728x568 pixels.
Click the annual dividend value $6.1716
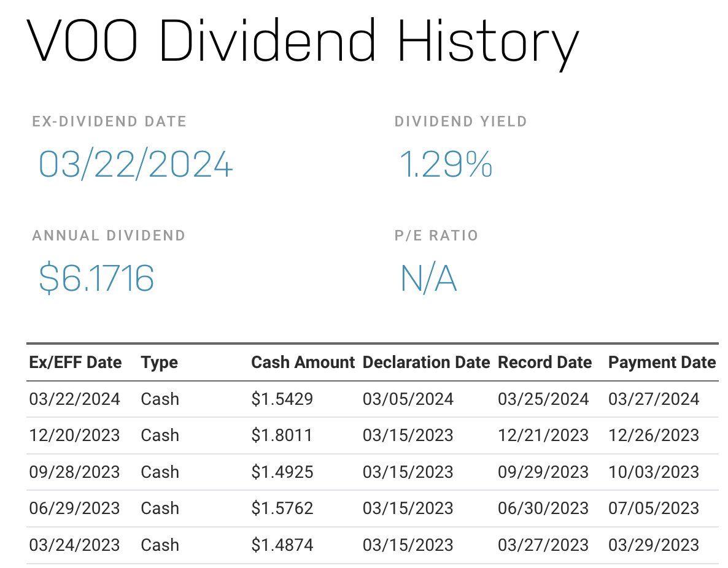[96, 278]
